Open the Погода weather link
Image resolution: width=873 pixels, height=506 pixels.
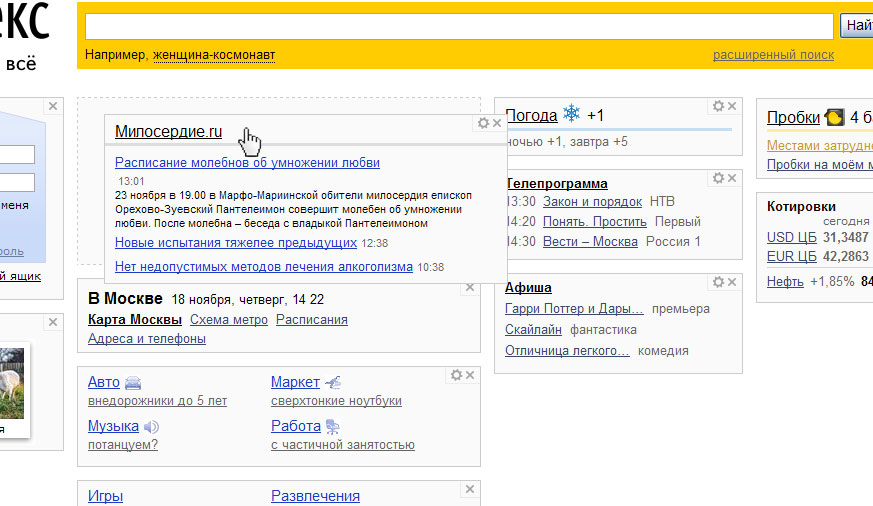click(531, 115)
